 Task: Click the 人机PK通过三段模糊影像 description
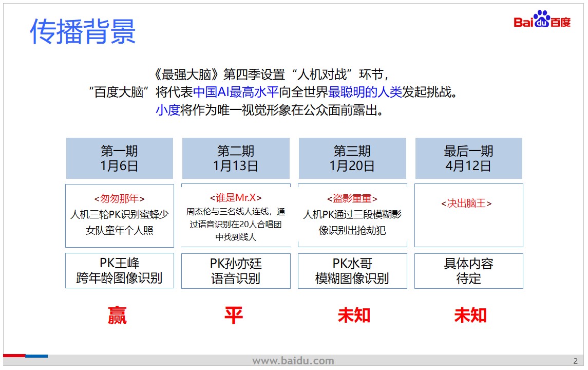click(352, 222)
